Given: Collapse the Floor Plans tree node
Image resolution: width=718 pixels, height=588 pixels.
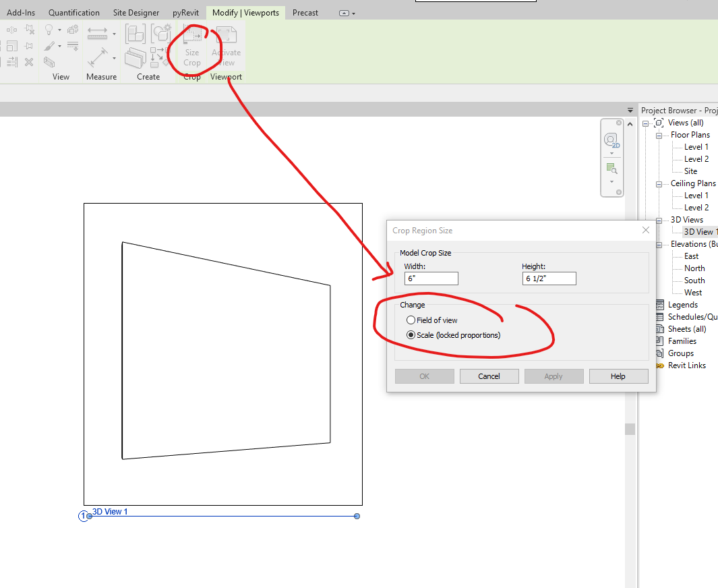Looking at the screenshot, I should tap(659, 136).
